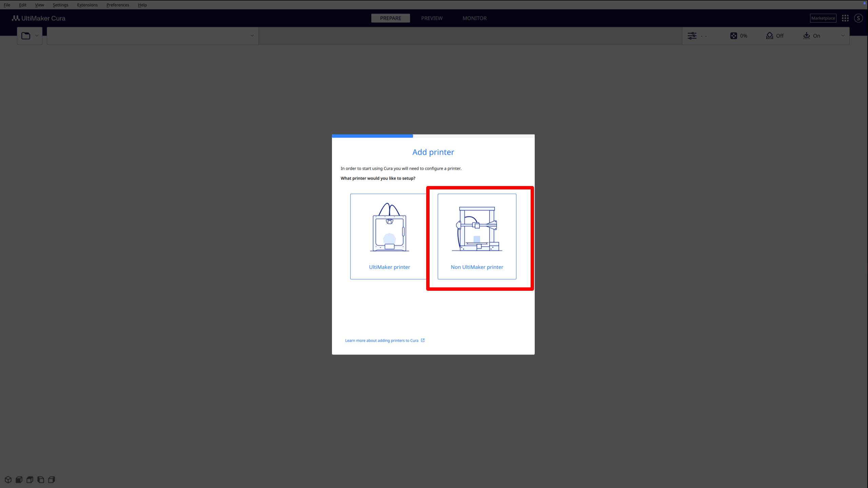Screen dimensions: 868x488
Task: Switch to top view using view cube icon
Action: 30,480
